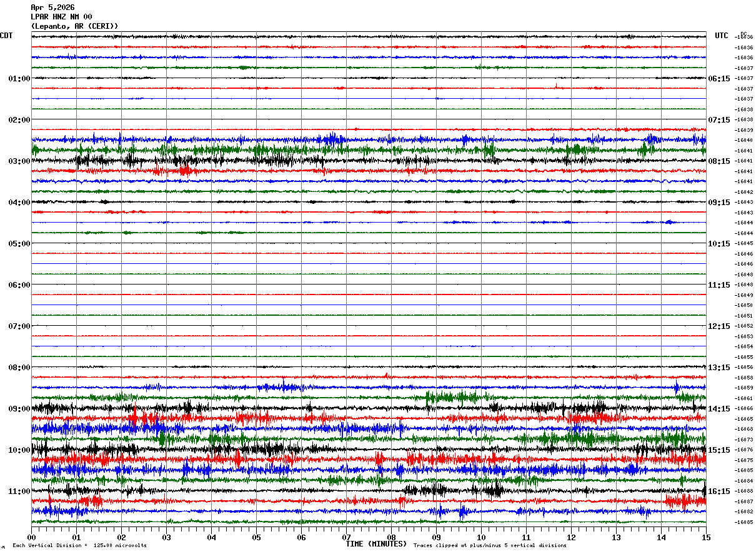Click the 08:15 UTC time label
The width and height of the screenshot is (756, 554).
click(x=719, y=161)
